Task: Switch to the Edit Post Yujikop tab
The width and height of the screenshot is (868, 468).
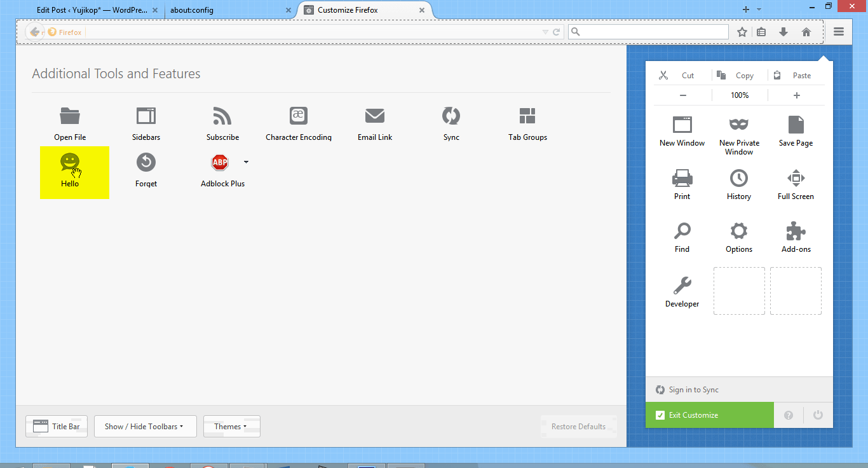Action: [92, 10]
